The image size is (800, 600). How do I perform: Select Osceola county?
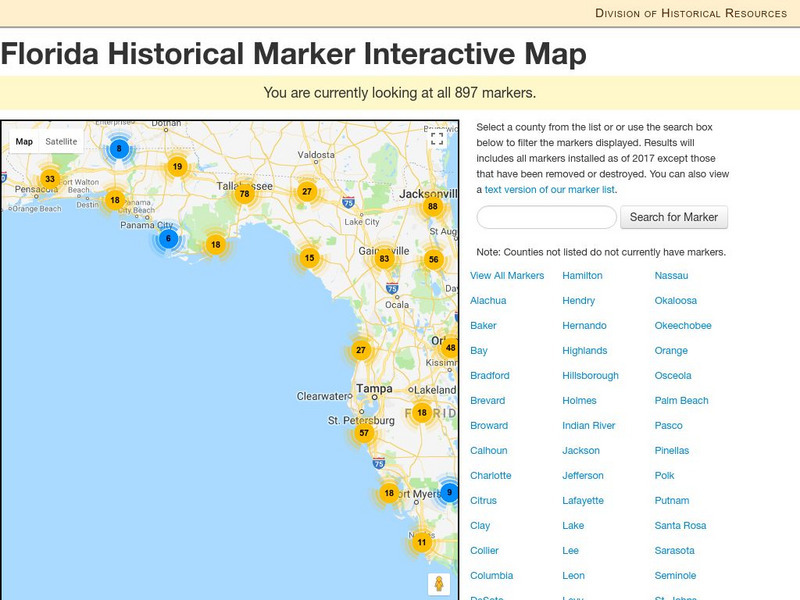tap(673, 376)
